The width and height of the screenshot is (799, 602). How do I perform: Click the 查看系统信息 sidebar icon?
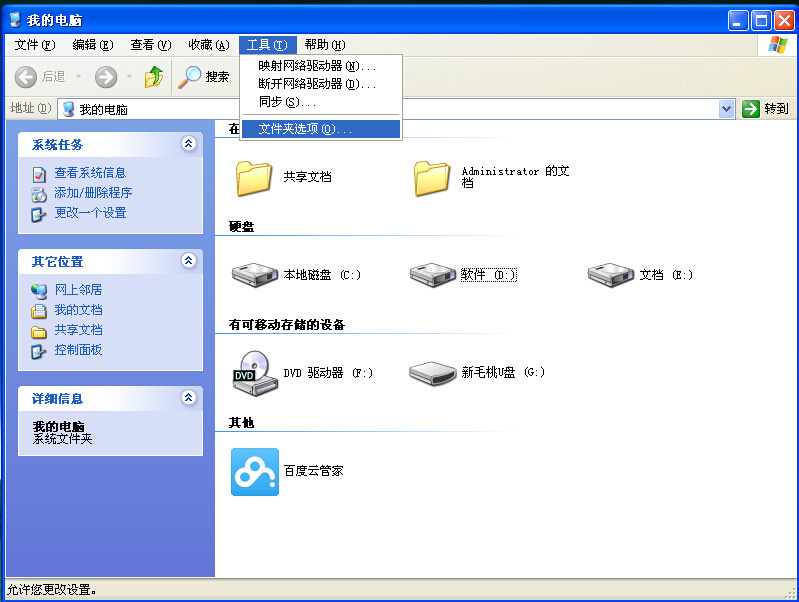coord(39,174)
